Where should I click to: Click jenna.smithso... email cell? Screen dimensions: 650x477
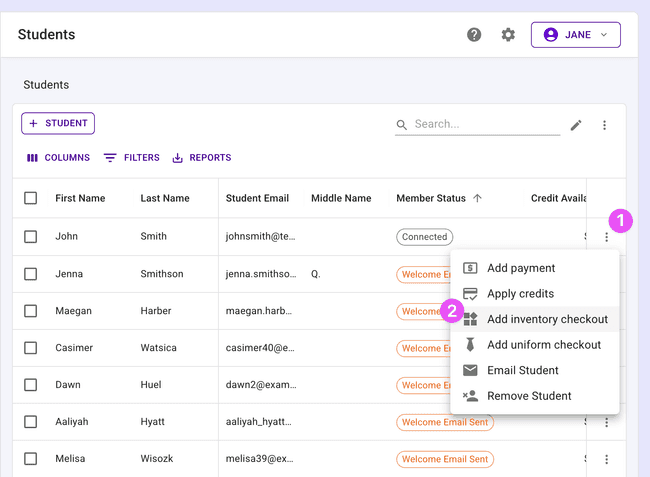click(261, 274)
